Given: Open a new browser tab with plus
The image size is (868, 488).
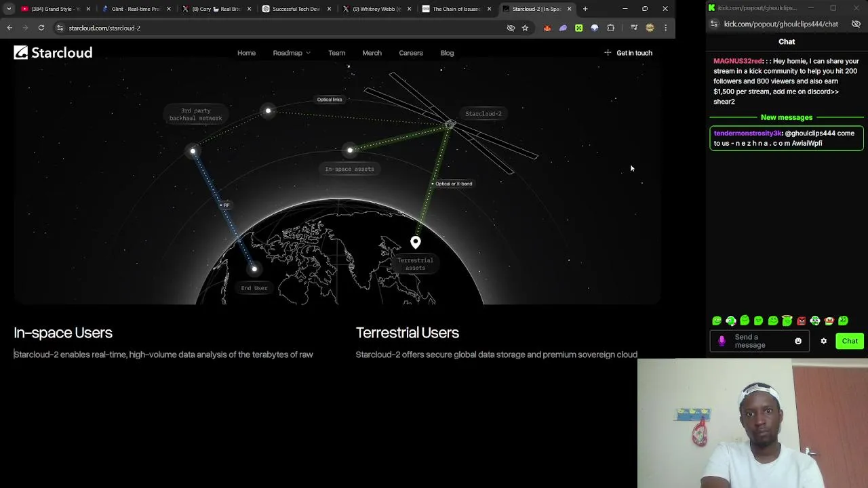Looking at the screenshot, I should (585, 9).
